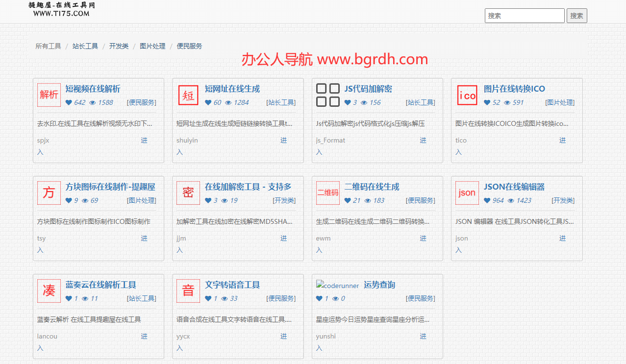
Task: Click the red 音 text-to-speech icon
Action: coord(188,291)
